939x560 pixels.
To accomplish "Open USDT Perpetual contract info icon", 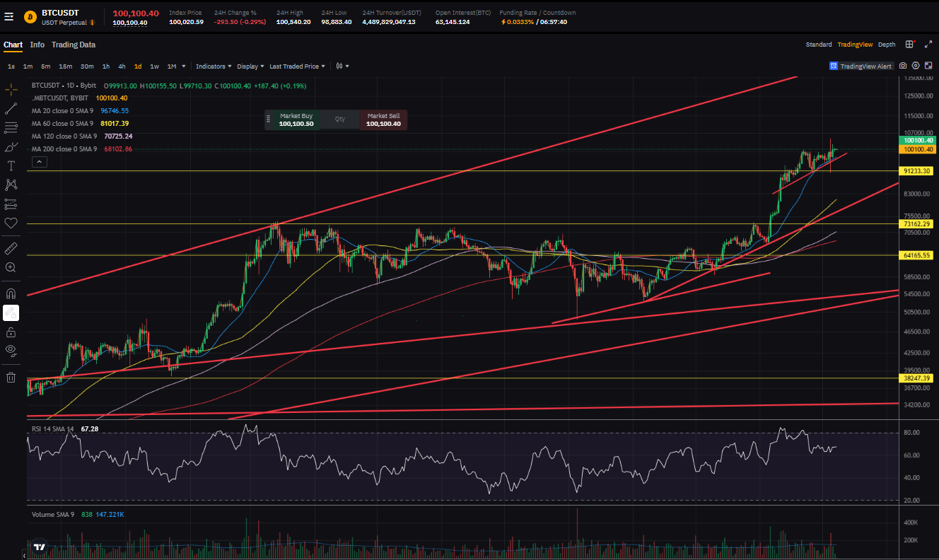I will [x=93, y=23].
